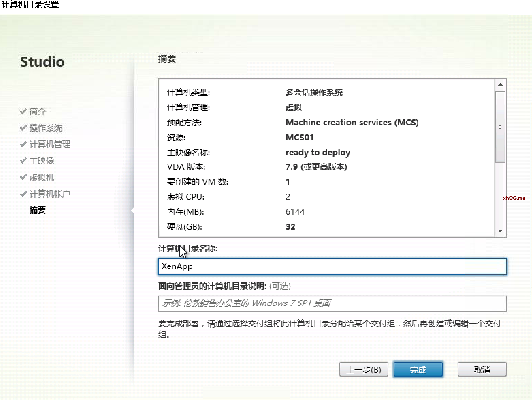This screenshot has width=532, height=400.
Task: Jump to the 虚拟机 step
Action: coord(42,177)
